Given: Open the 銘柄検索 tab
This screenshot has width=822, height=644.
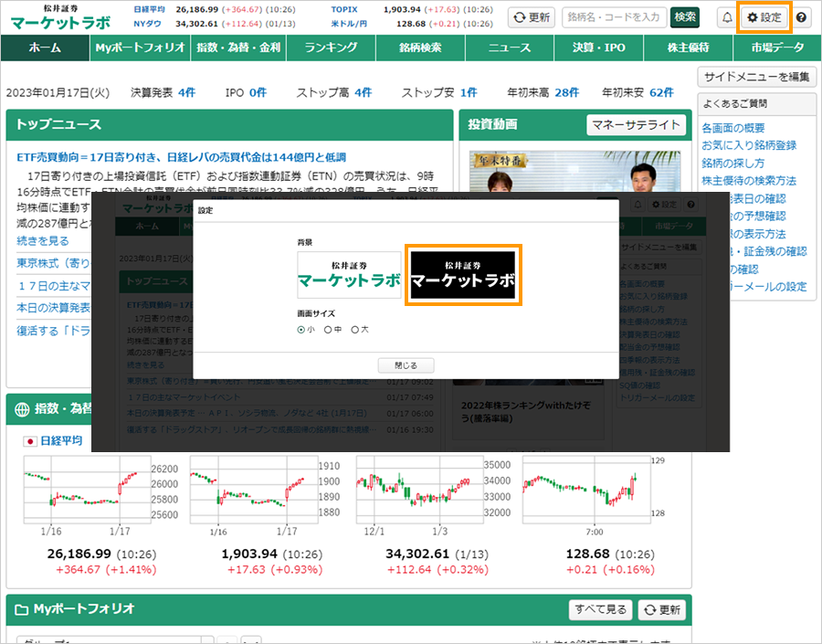Looking at the screenshot, I should tap(420, 48).
